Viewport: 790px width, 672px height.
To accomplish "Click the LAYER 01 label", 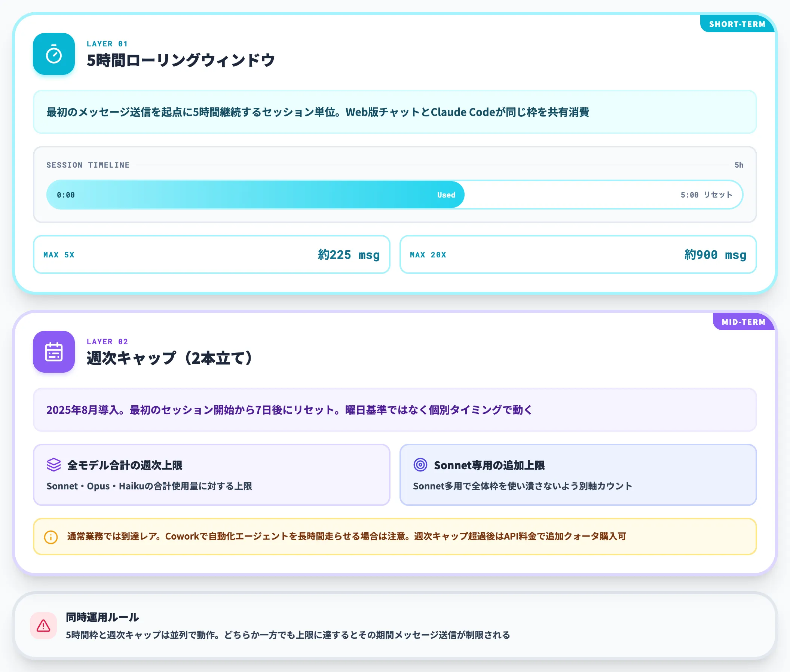I will [x=107, y=44].
